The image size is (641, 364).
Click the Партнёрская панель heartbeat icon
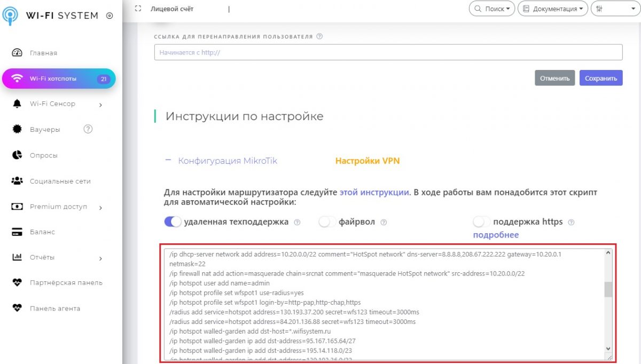tap(17, 283)
